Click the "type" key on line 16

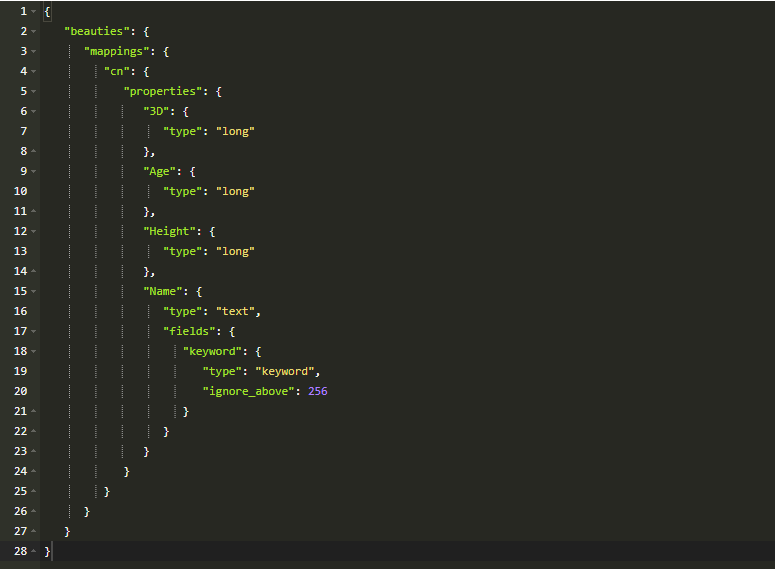tap(182, 311)
